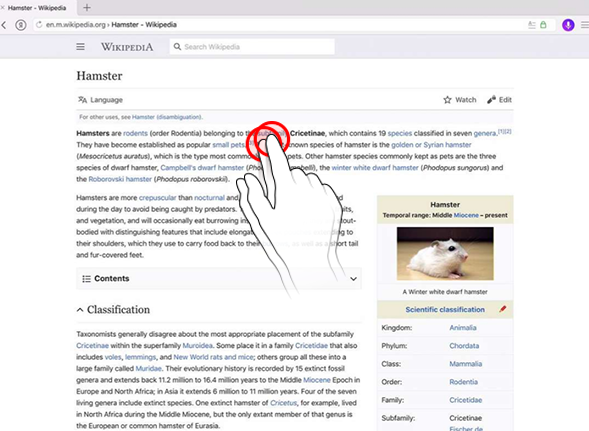The height and width of the screenshot is (431, 589).
Task: Open the Cricetus link
Action: tap(283, 403)
